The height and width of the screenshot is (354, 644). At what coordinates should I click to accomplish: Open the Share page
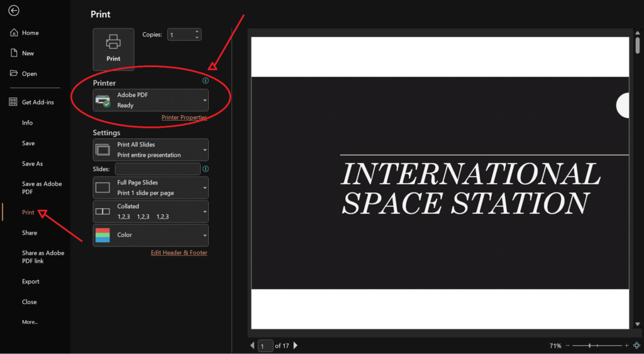(x=30, y=233)
